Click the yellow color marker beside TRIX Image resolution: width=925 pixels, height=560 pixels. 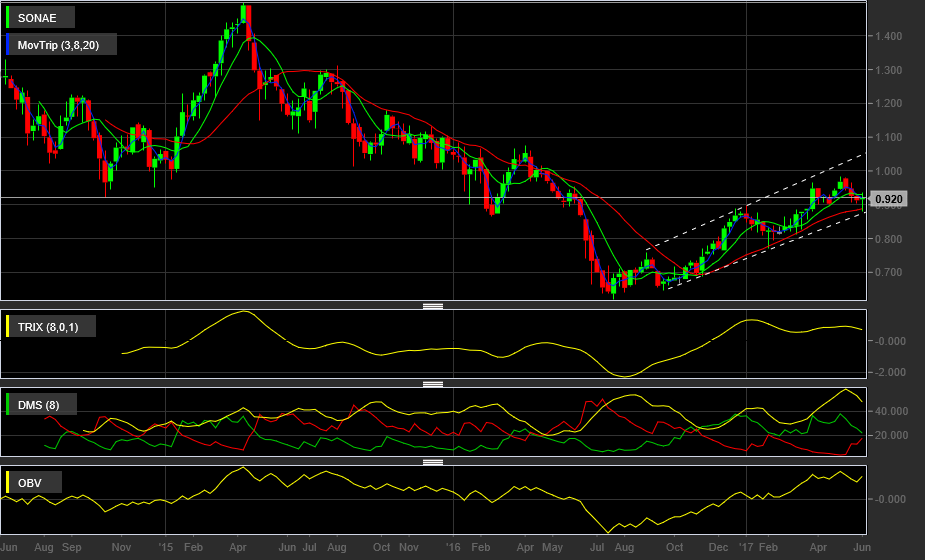[x=8, y=327]
